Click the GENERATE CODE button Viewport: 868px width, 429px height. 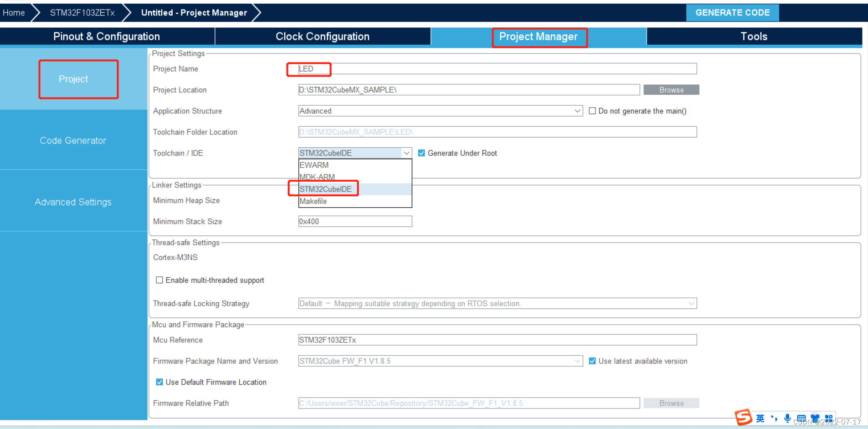pos(733,13)
